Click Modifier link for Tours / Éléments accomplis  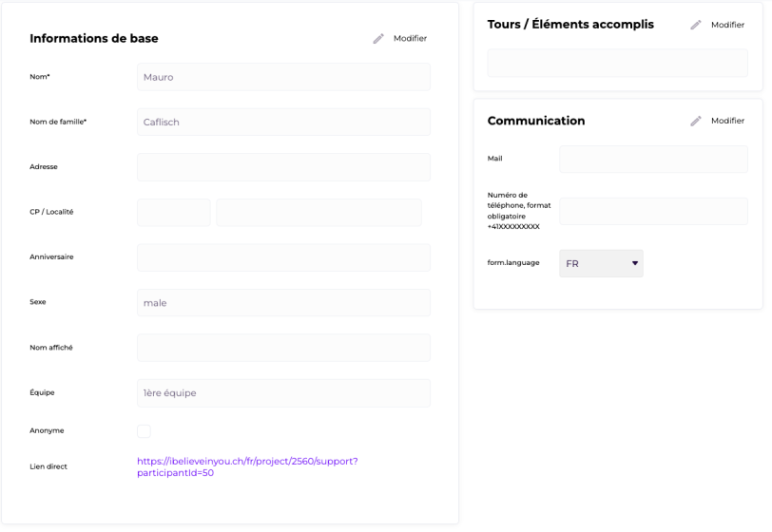pyautogui.click(x=727, y=25)
